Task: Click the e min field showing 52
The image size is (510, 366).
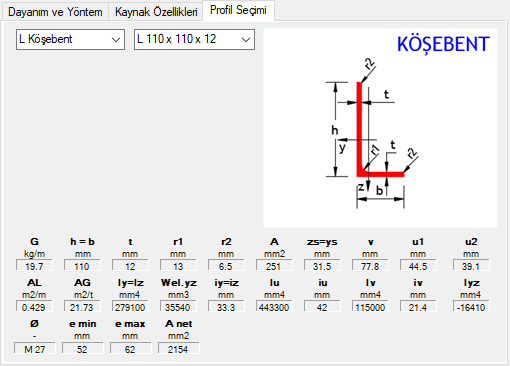Action: coord(83,348)
